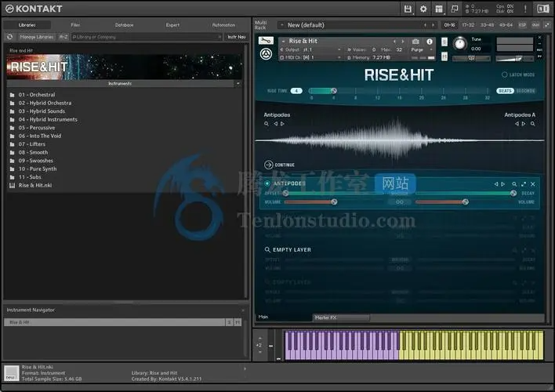Click magnifier icon in Antipodes layer

pyautogui.click(x=514, y=183)
